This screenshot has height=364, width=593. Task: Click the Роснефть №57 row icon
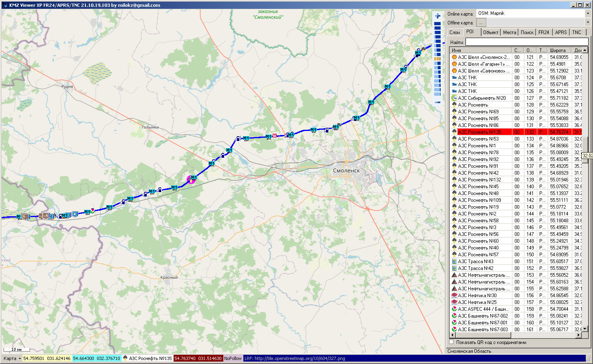454,255
